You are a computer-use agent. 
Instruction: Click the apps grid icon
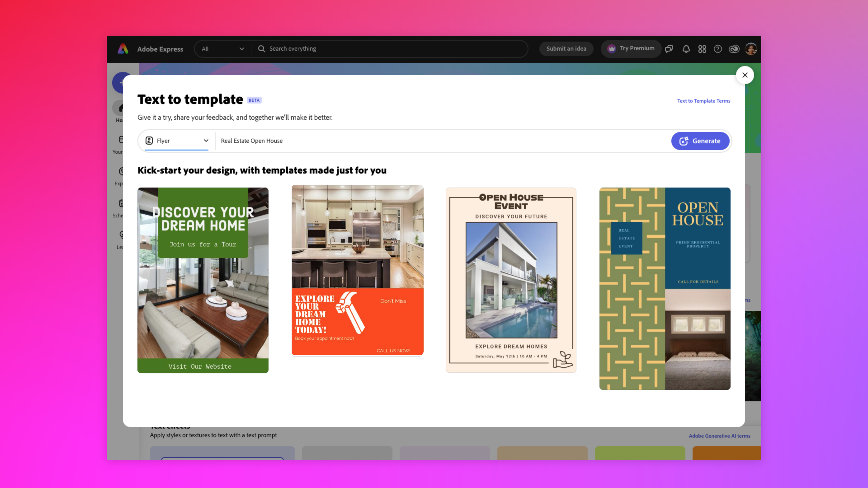702,48
